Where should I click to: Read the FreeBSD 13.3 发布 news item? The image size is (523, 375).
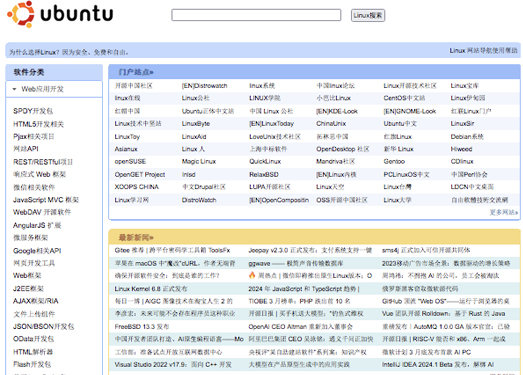[x=142, y=327]
